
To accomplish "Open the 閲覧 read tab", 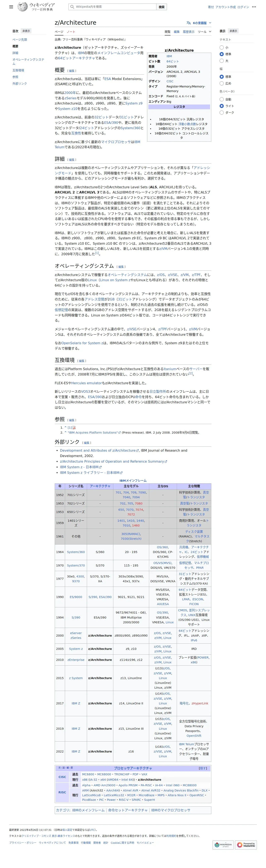I will (x=167, y=32).
